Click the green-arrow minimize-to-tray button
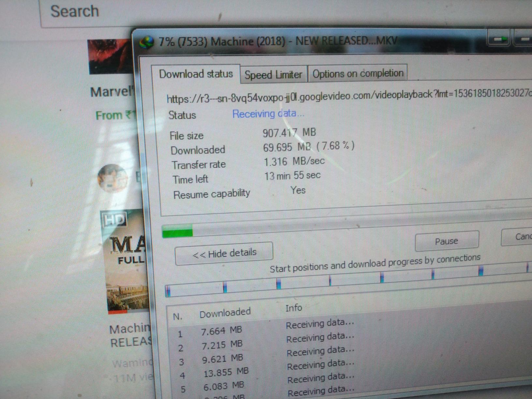The height and width of the screenshot is (399, 532). (499, 39)
